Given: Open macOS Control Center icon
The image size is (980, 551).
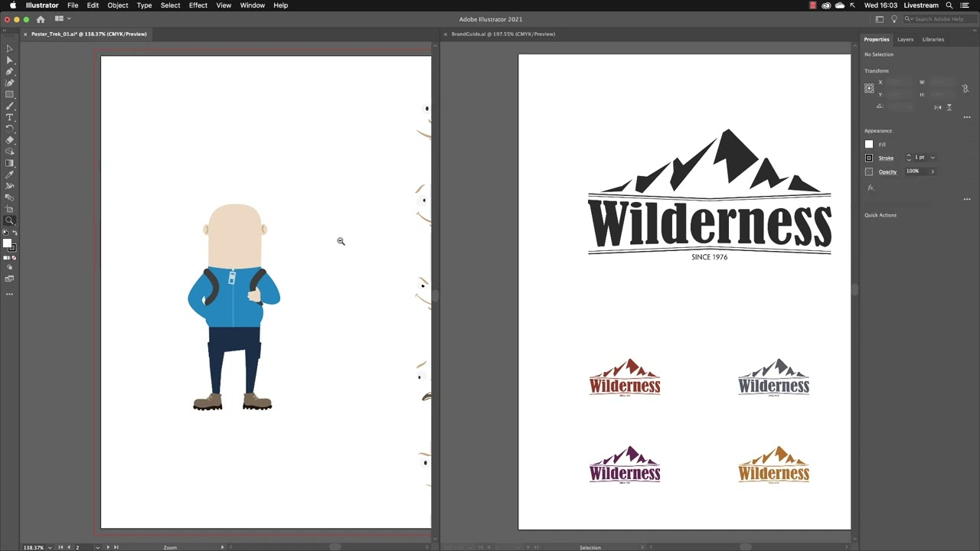Looking at the screenshot, I should (965, 5).
